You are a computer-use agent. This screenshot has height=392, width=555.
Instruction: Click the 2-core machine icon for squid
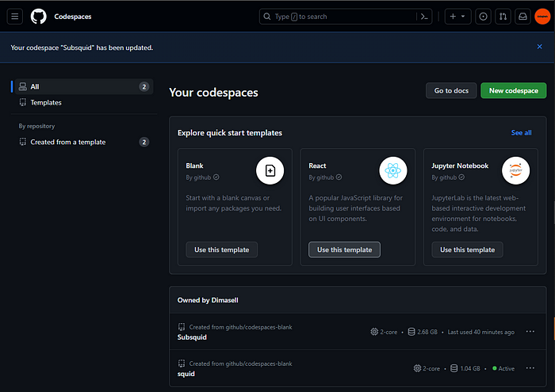[417, 368]
